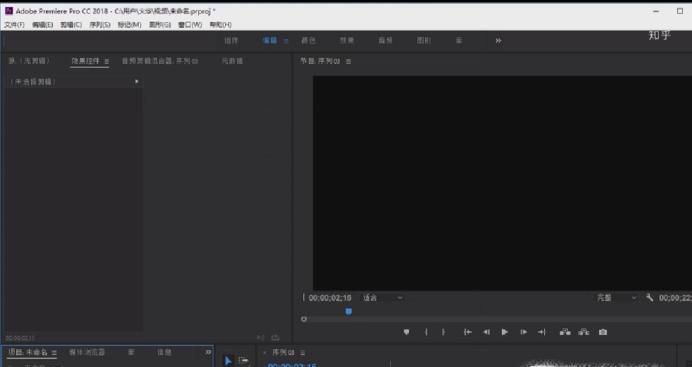The image size is (692, 367).
Task: Switch to the 颜色 workspace
Action: coord(308,41)
